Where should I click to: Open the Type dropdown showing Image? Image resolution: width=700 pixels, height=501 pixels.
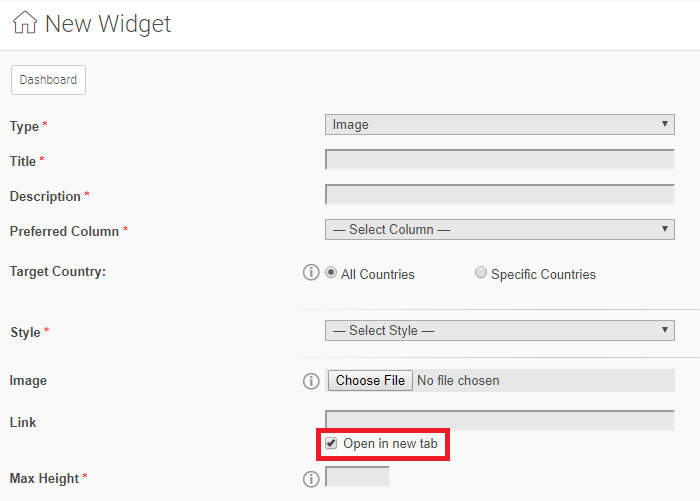click(500, 124)
